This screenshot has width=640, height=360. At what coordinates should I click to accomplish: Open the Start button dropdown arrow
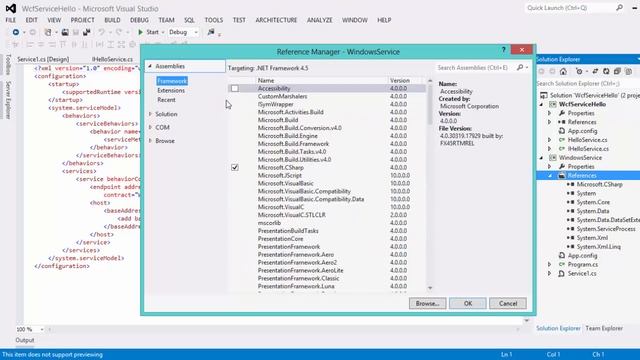coord(163,32)
